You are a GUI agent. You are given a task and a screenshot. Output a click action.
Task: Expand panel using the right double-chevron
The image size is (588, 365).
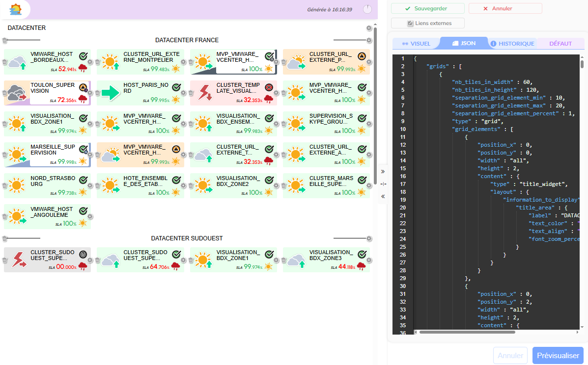[383, 172]
